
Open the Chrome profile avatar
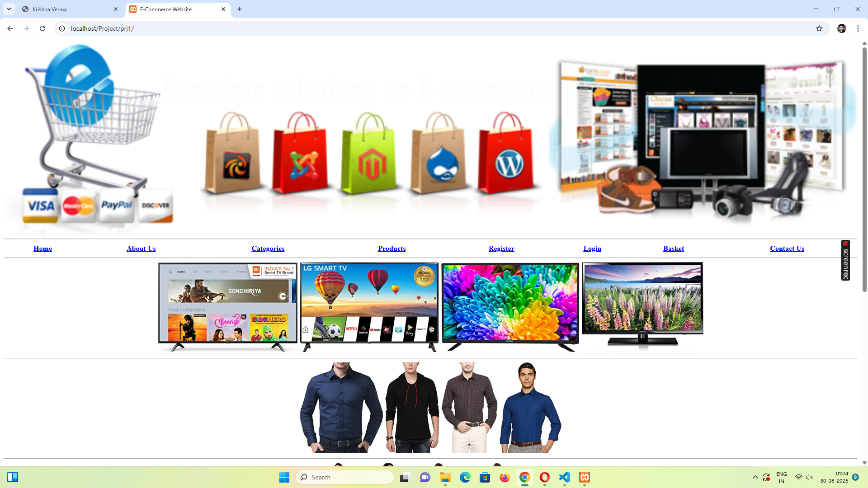841,28
